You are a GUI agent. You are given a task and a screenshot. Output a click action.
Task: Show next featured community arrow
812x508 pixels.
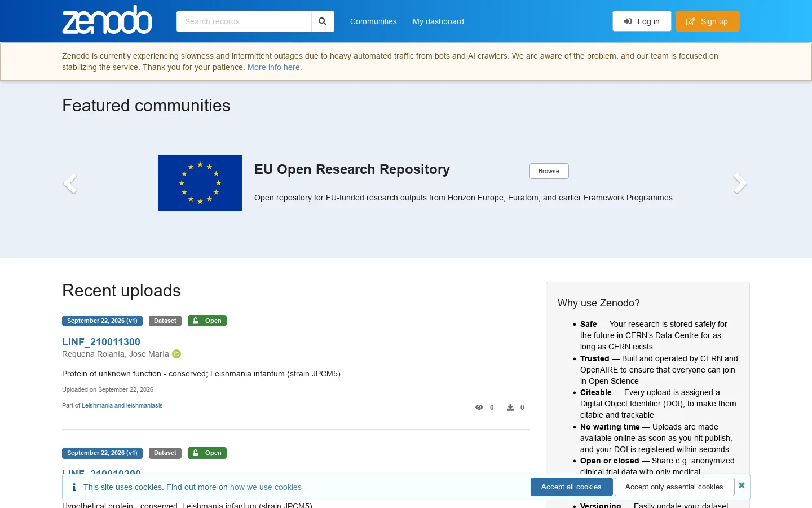coord(740,183)
